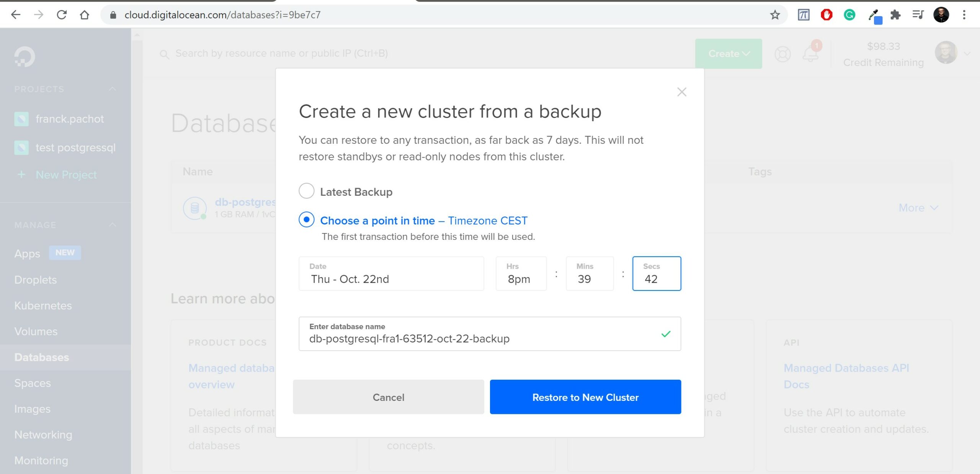This screenshot has height=474, width=980.
Task: Collapse the Manage section
Action: click(112, 225)
